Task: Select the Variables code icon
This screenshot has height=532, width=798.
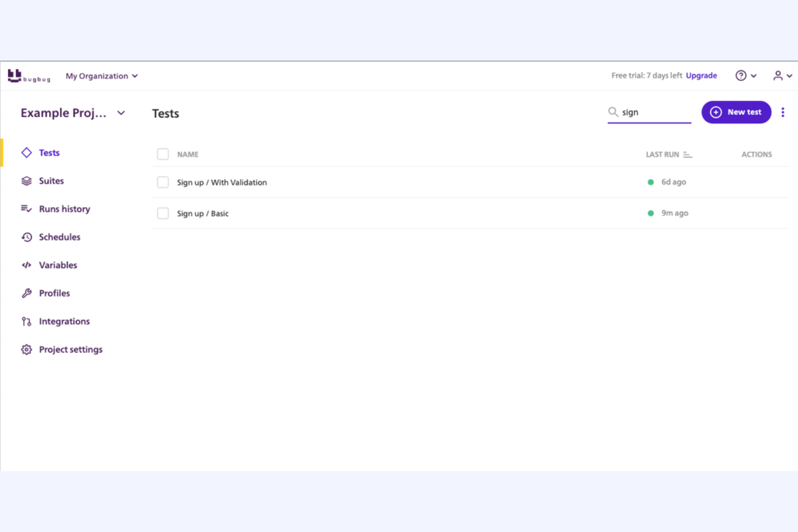Action: (26, 265)
